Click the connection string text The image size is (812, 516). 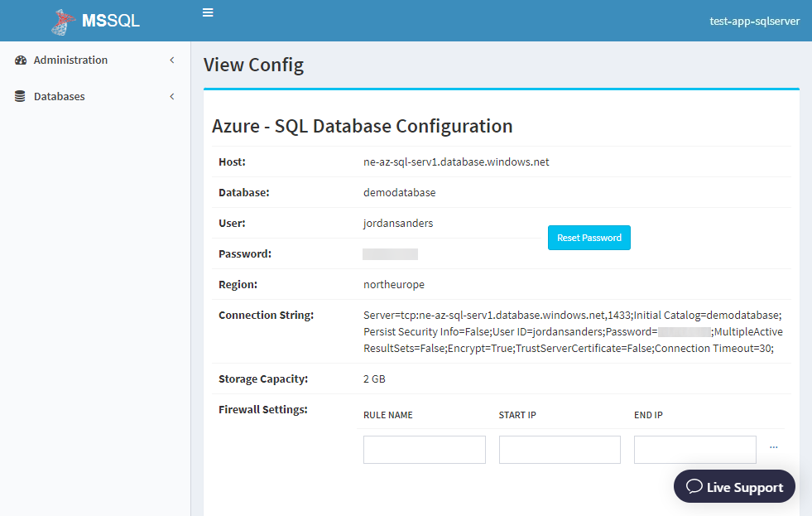(x=573, y=331)
